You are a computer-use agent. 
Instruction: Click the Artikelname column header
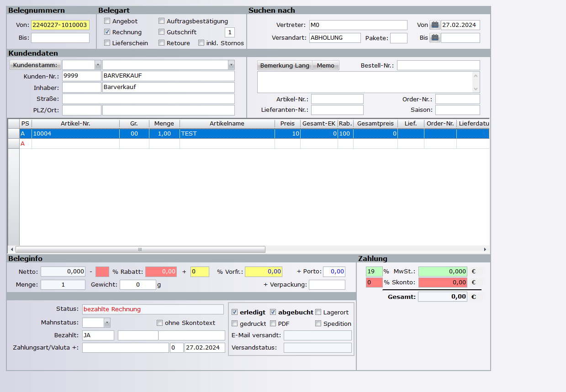click(x=227, y=124)
